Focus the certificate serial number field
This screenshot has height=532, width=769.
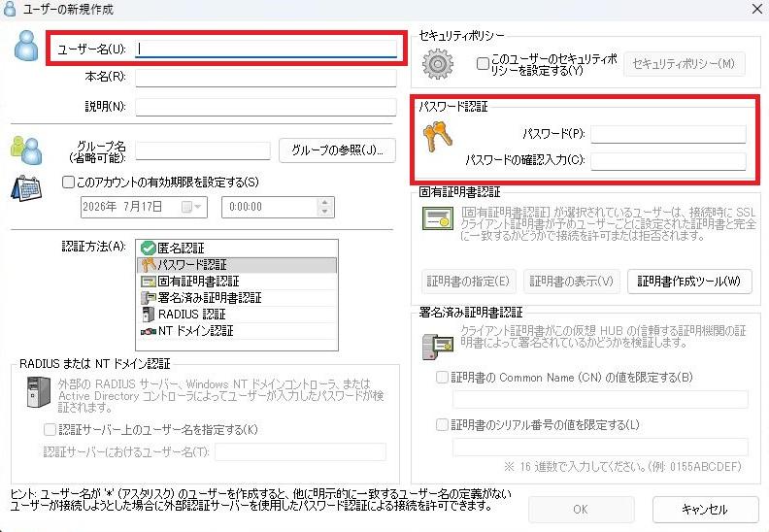[600, 447]
